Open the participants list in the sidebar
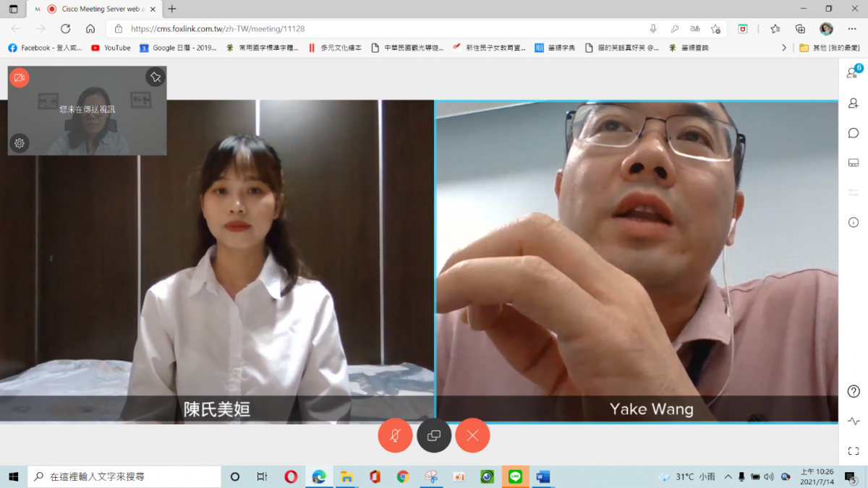868x488 pixels. (853, 73)
